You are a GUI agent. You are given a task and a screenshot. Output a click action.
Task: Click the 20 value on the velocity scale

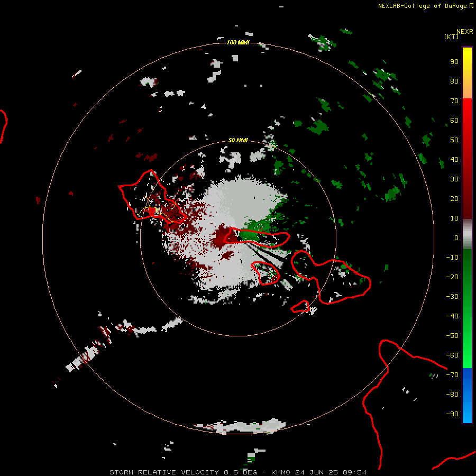coord(454,198)
